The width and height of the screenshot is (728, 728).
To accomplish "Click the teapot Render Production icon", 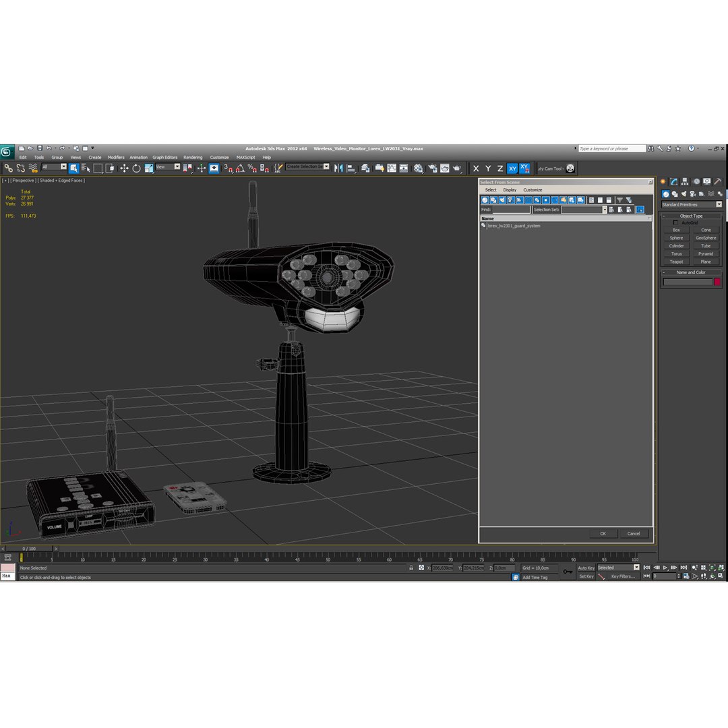I will (457, 168).
